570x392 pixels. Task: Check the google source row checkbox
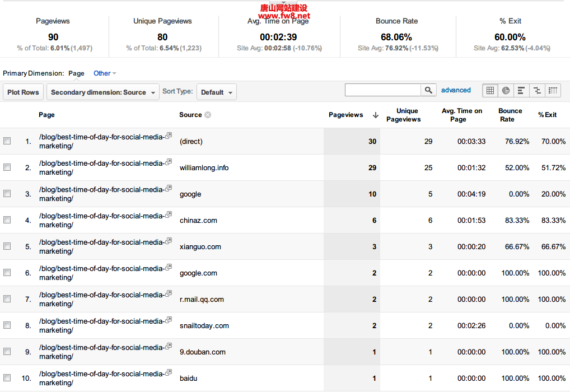[7, 193]
